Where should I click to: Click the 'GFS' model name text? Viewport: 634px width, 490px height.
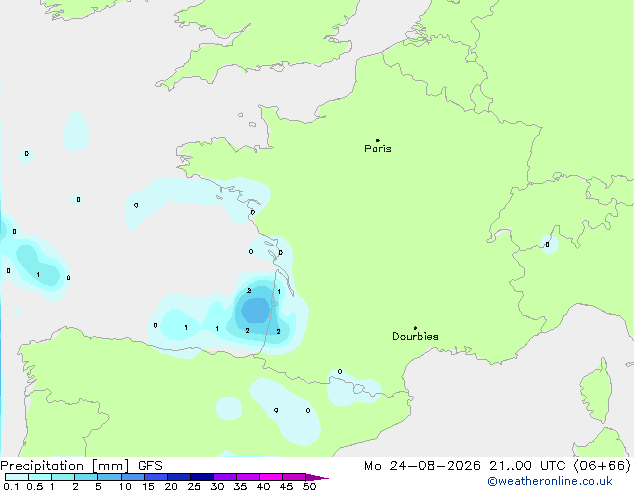[x=150, y=466]
